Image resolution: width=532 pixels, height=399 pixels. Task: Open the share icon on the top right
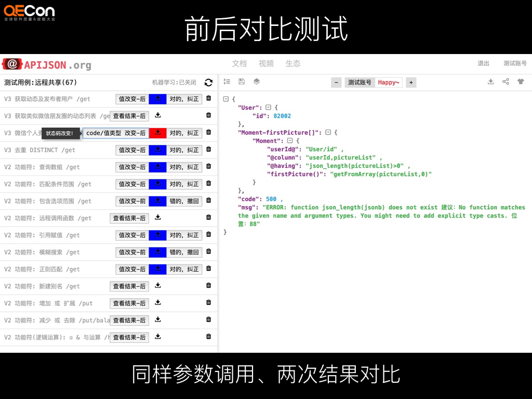(x=507, y=82)
